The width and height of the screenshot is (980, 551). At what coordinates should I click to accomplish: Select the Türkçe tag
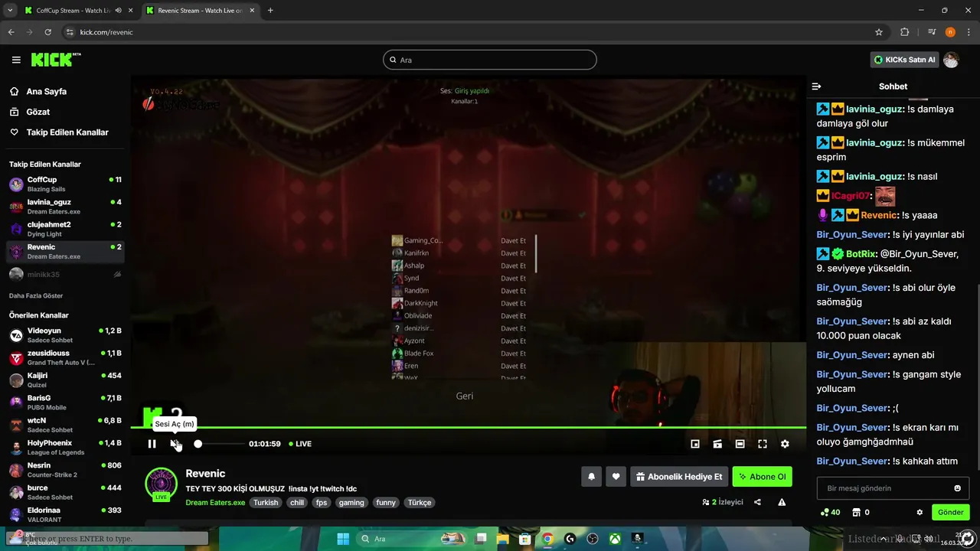[420, 503]
